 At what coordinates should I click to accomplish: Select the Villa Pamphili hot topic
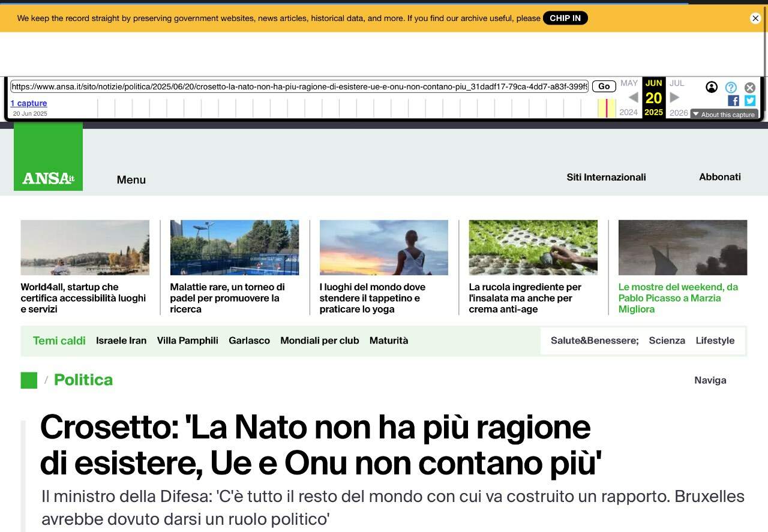188,341
